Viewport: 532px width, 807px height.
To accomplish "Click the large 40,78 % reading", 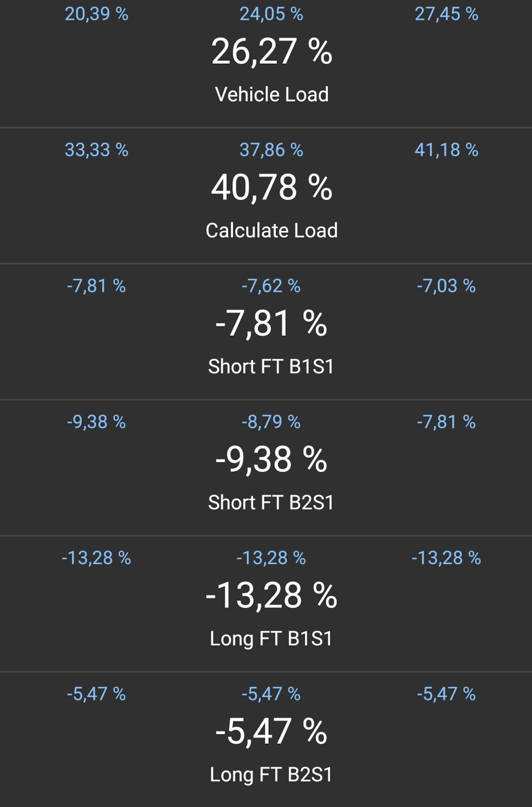I will 272,187.
